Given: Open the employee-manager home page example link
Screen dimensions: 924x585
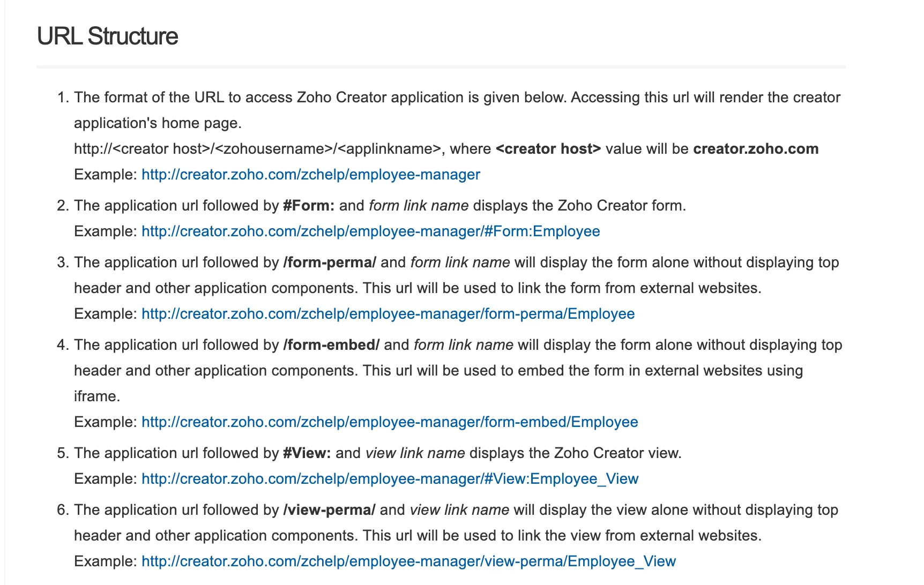Looking at the screenshot, I should tap(311, 175).
